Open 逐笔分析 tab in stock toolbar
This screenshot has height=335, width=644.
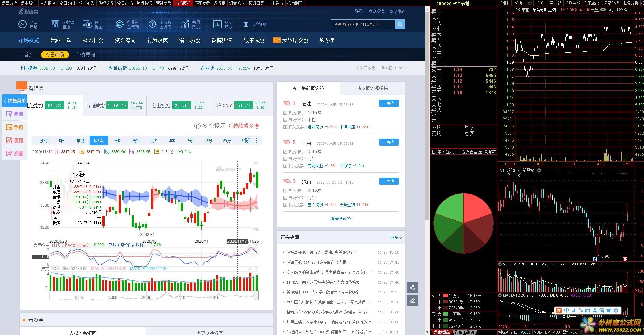pos(611,3)
